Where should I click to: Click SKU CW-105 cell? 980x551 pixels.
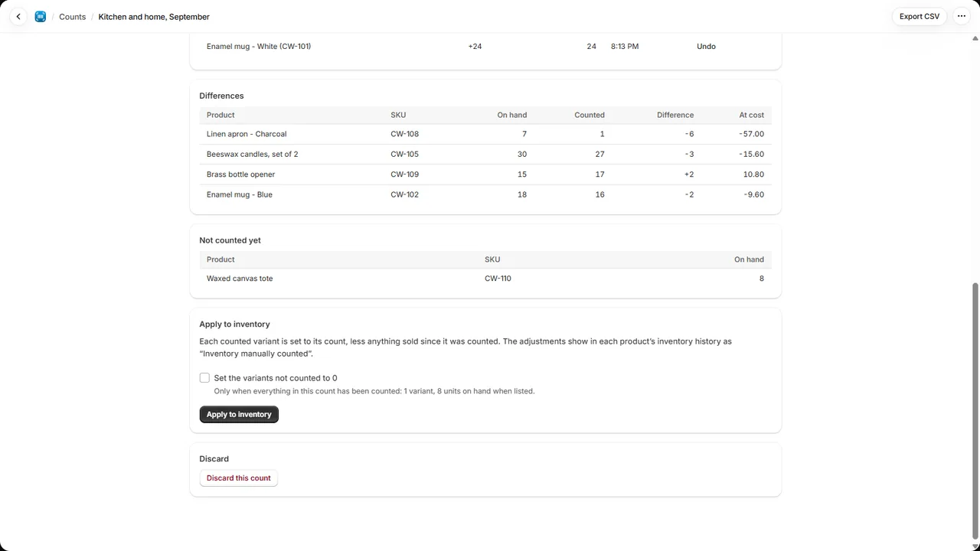(x=404, y=154)
